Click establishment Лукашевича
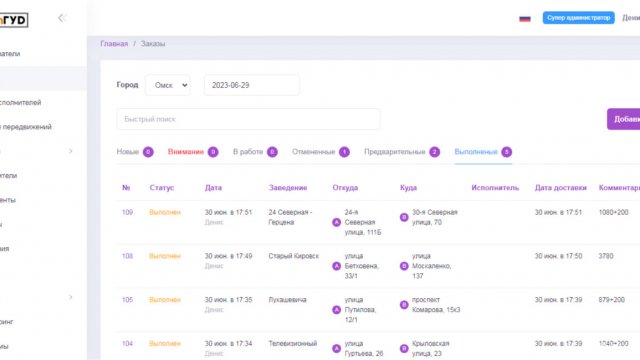640x360 pixels. [287, 300]
